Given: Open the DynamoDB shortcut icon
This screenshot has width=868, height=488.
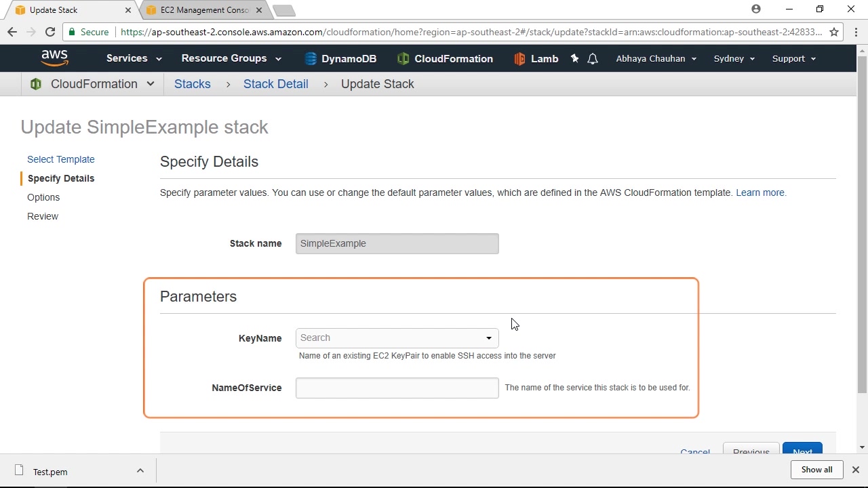Looking at the screenshot, I should [311, 59].
